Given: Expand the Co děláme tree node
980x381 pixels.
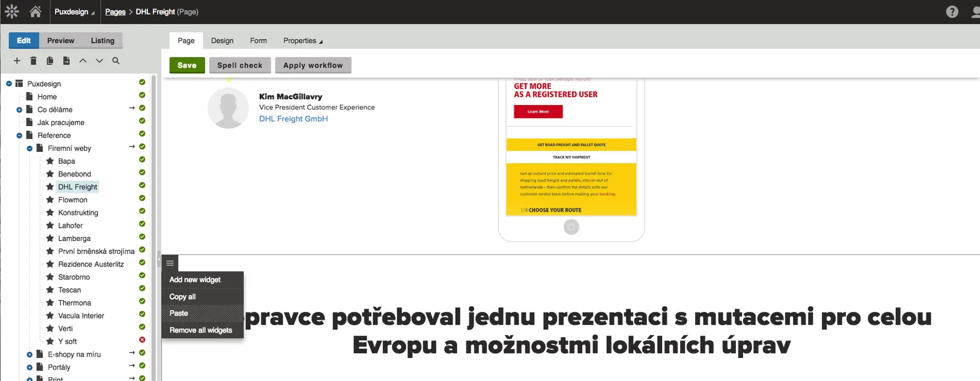Looking at the screenshot, I should pyautogui.click(x=19, y=110).
